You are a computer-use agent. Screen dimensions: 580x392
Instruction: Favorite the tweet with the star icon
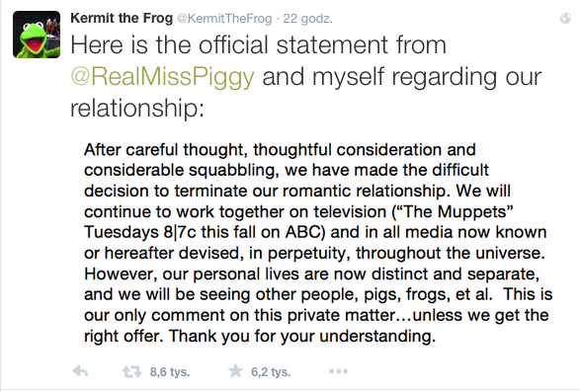pos(235,370)
